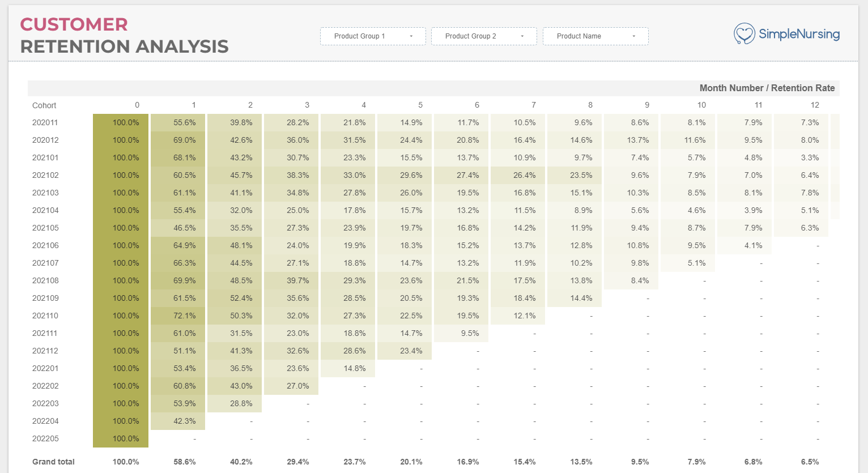Select the dark 100.0% swatch for cohort 202011
868x473 pixels.
click(120, 122)
